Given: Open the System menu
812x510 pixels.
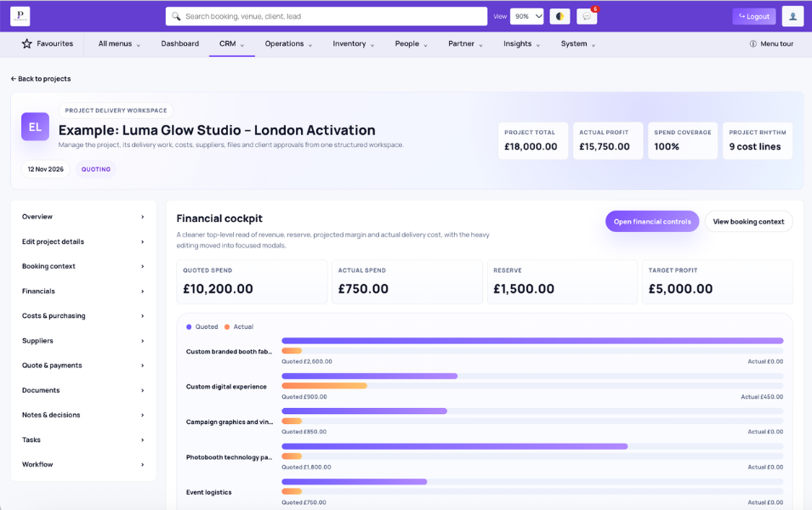Looking at the screenshot, I should [x=578, y=44].
